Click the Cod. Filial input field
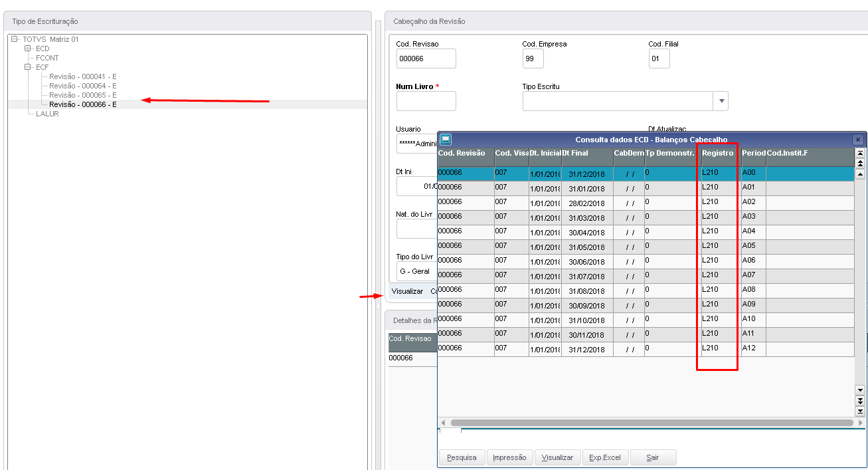This screenshot has width=868, height=470. (659, 59)
